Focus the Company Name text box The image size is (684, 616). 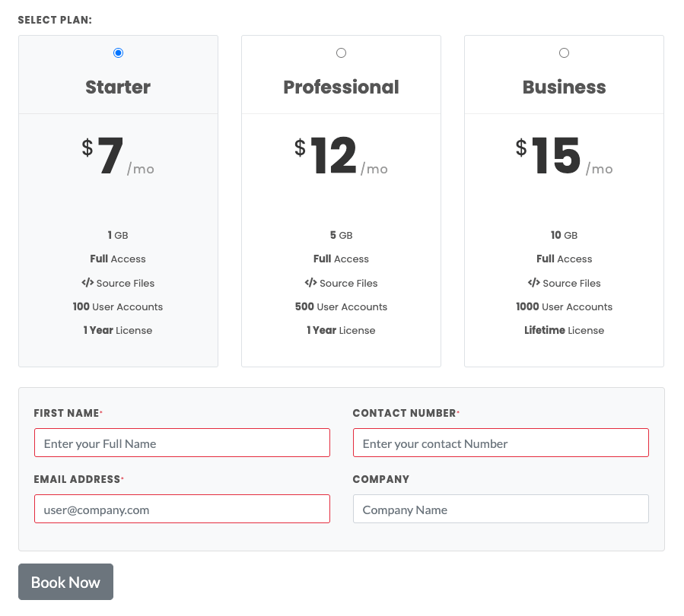(x=501, y=509)
